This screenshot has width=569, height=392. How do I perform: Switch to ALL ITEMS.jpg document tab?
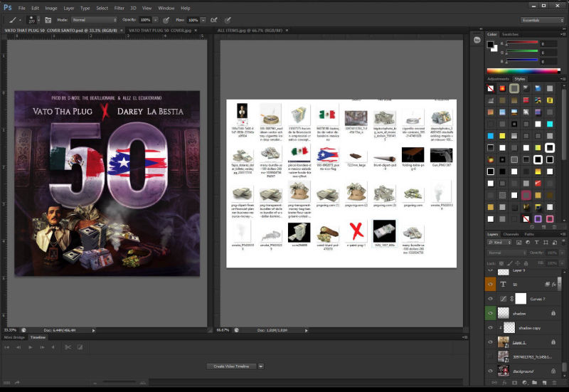pyautogui.click(x=250, y=31)
